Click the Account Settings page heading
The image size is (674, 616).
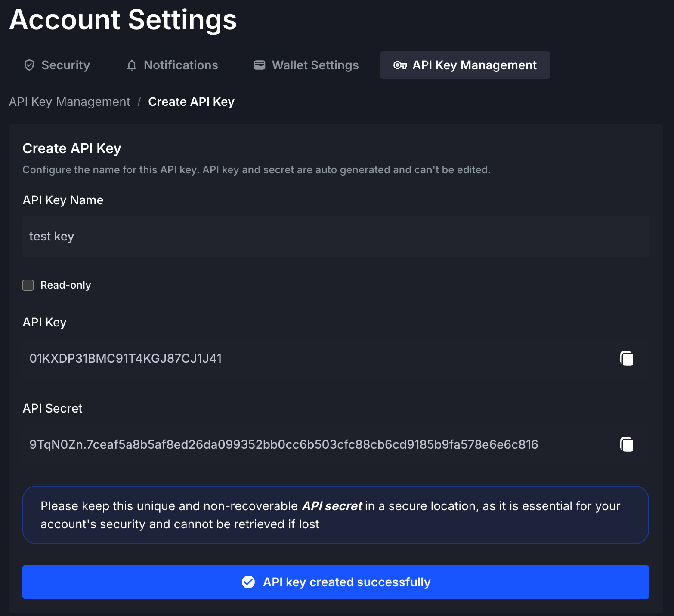(123, 20)
